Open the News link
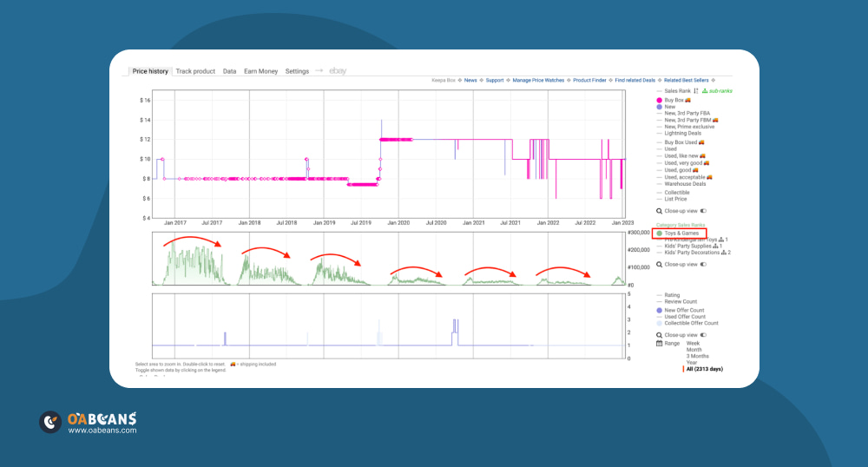 (470, 80)
